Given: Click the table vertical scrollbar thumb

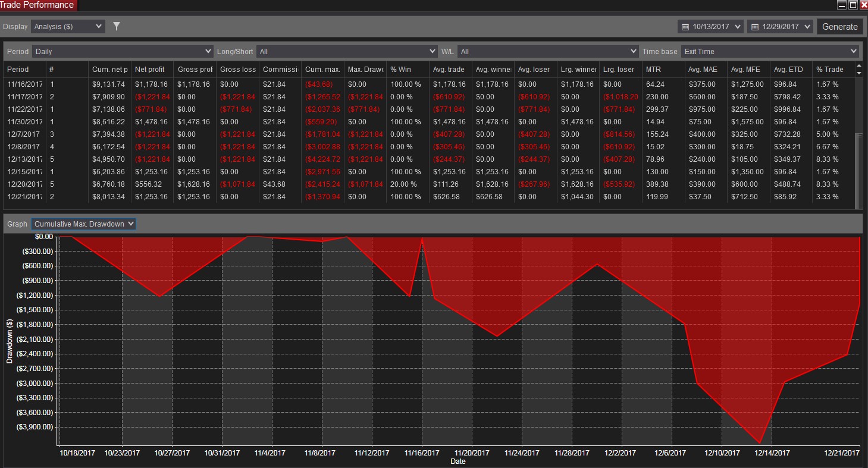Looking at the screenshot, I should click(x=858, y=171).
